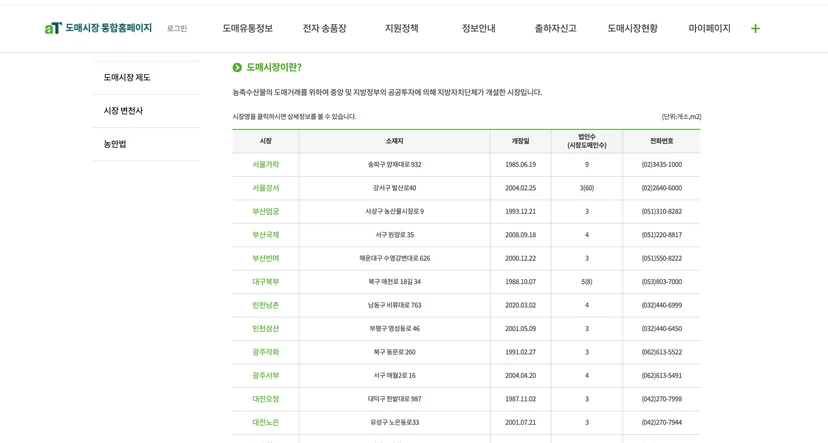828x443 pixels.
Task: Open the 서울가락 market link
Action: point(266,165)
